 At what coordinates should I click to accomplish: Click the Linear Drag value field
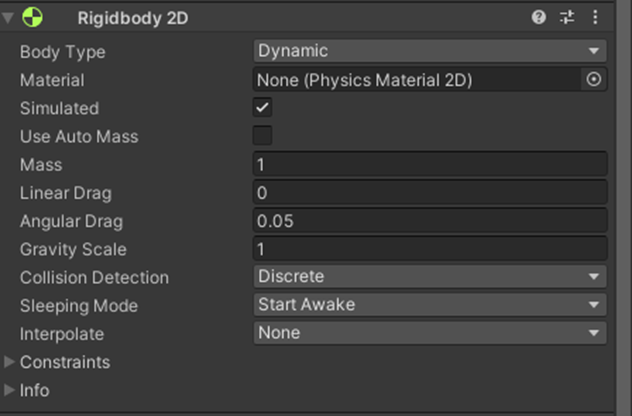430,192
